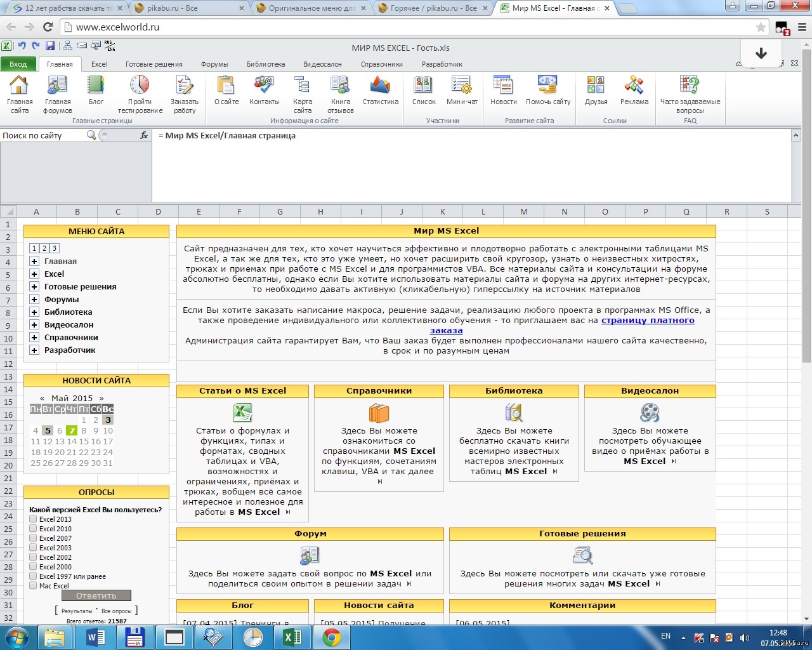Viewport: 812px width, 650px height.
Task: Check the Mac Excel poll option
Action: pos(33,585)
